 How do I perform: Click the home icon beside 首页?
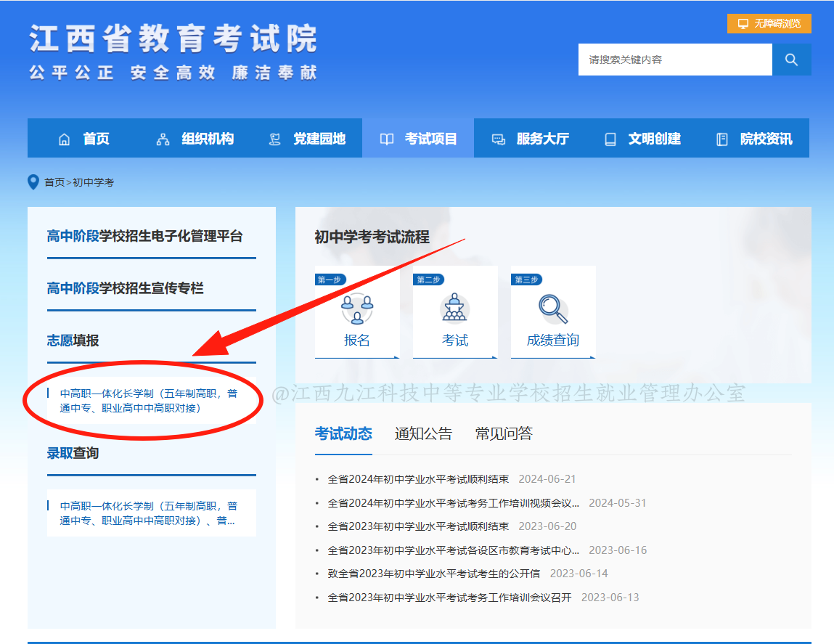[65, 139]
